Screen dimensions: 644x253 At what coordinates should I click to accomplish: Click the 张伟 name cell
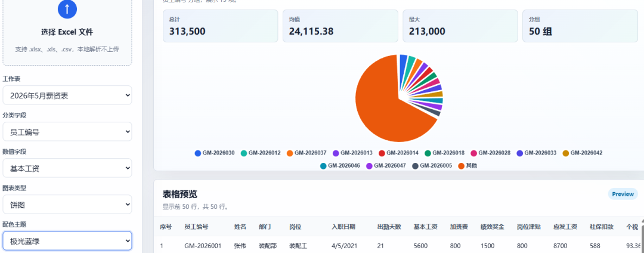(240, 246)
